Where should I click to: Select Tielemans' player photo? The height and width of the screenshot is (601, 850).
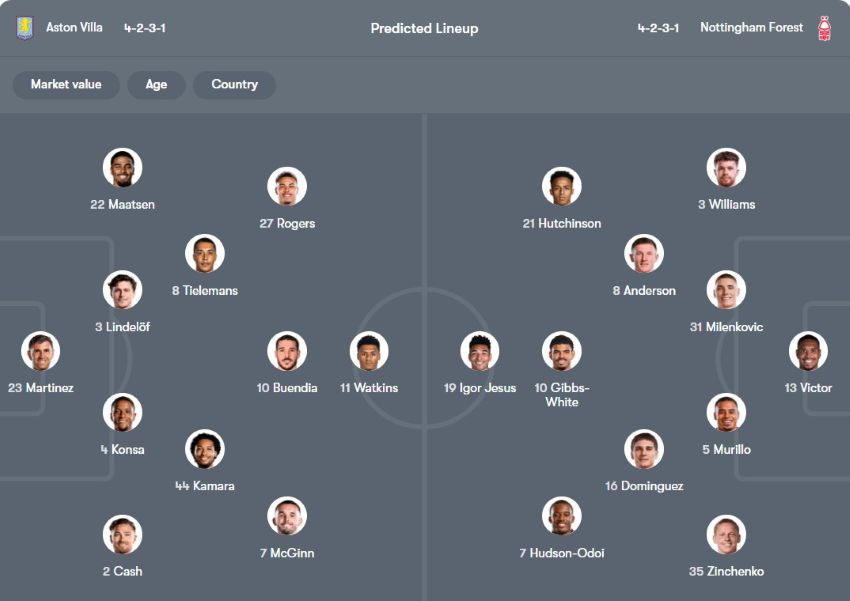click(205, 254)
